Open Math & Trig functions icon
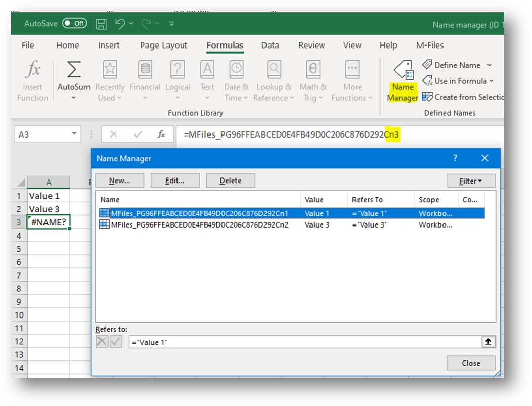 coord(313,69)
